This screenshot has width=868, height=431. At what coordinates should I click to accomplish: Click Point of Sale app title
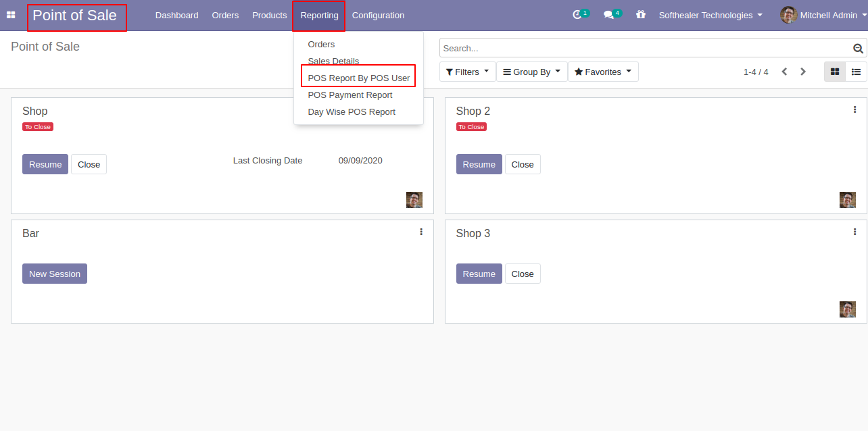tap(75, 15)
